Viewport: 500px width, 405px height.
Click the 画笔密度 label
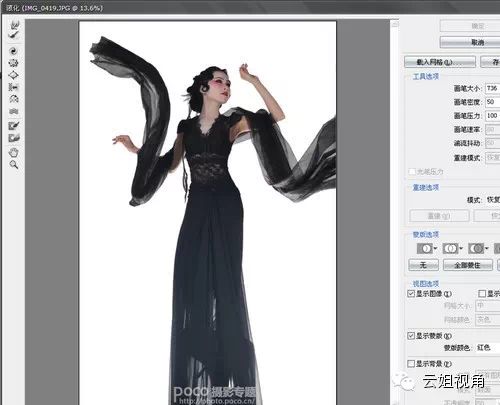467,102
